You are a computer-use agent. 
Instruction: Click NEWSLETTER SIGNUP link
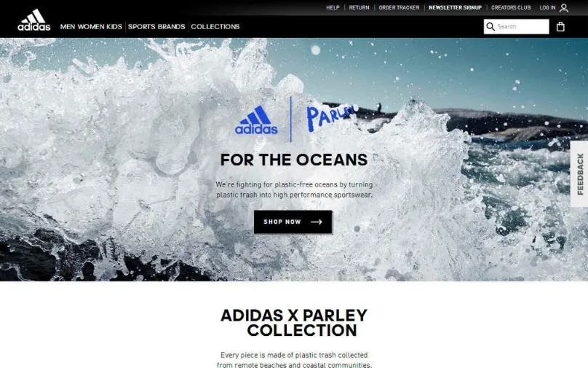point(455,7)
